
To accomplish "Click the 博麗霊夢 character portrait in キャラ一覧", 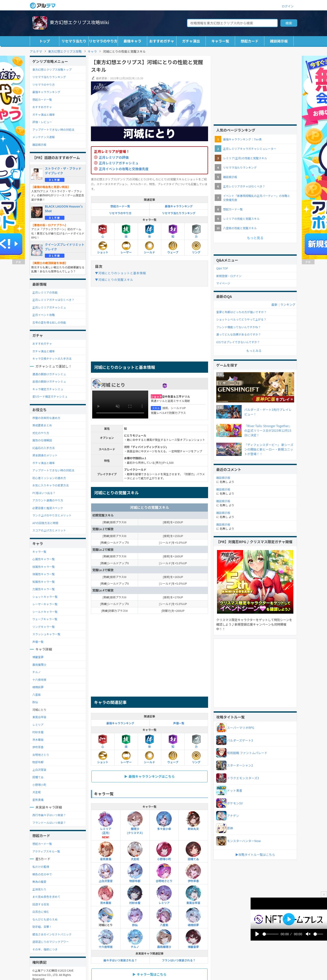I will click(x=193, y=938).
